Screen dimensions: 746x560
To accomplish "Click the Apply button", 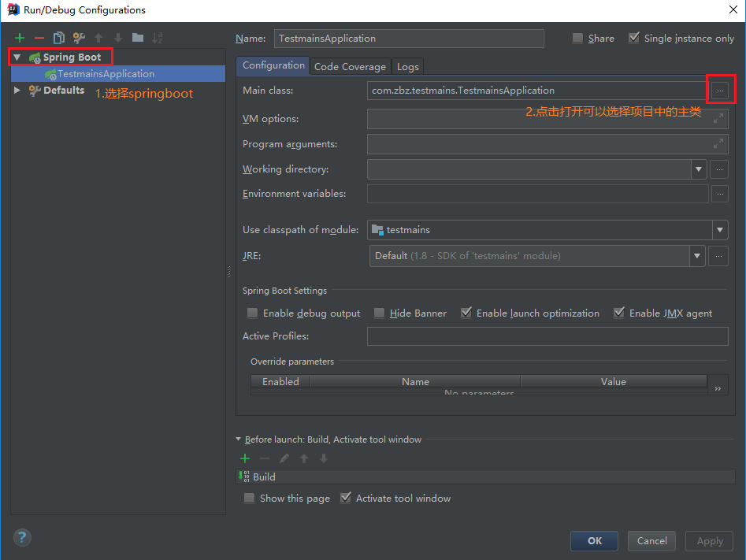I will [x=709, y=540].
